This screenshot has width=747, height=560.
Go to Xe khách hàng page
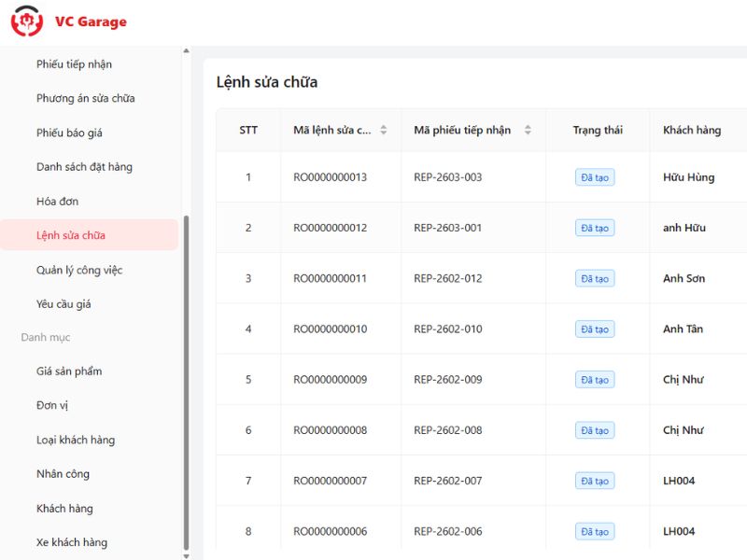click(72, 543)
